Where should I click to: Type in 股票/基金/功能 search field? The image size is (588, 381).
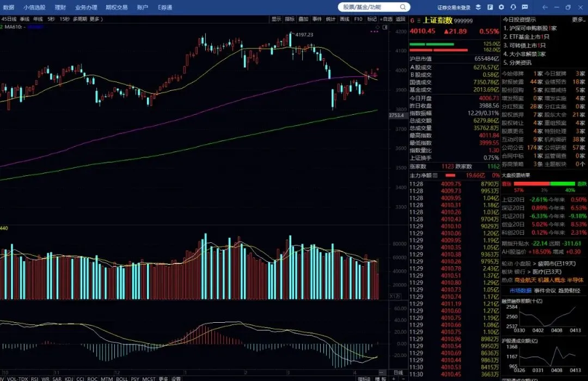pos(374,7)
